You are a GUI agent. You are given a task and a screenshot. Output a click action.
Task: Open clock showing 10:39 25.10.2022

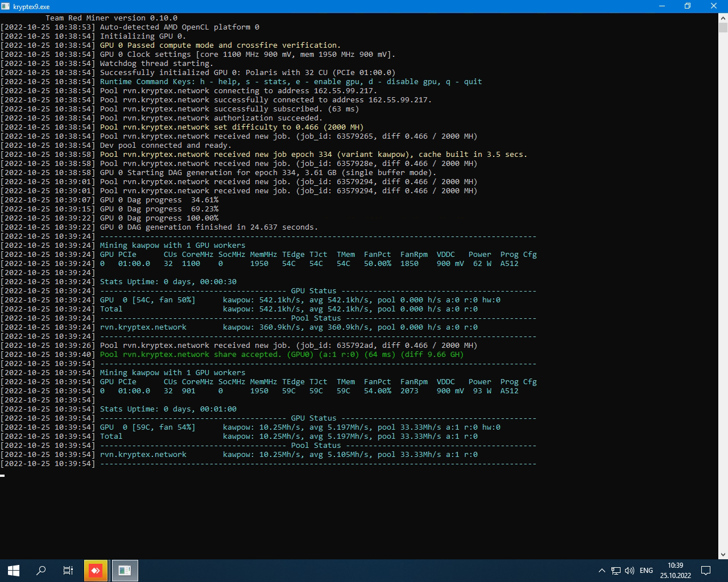[676, 571]
